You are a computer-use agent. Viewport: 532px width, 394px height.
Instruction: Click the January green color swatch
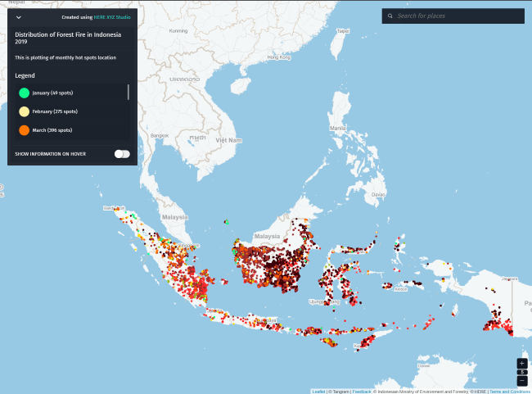(x=24, y=93)
